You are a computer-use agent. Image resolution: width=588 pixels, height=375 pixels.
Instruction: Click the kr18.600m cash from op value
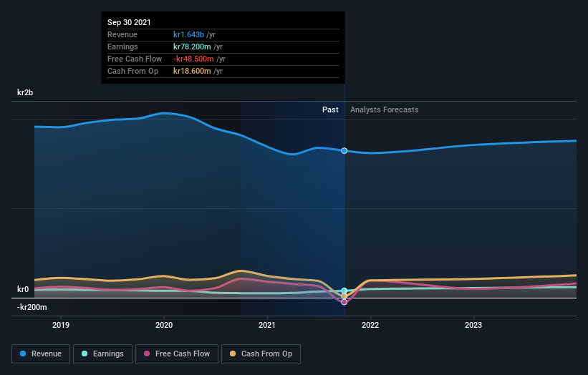click(192, 71)
